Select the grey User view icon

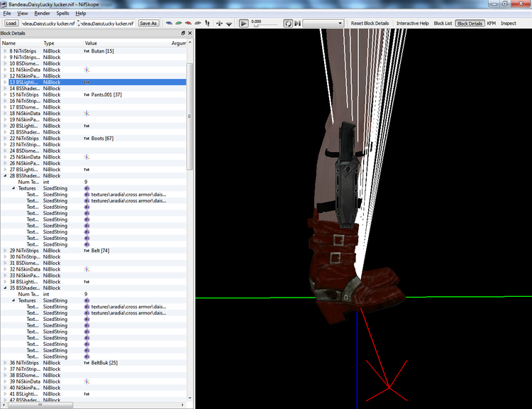[197, 23]
